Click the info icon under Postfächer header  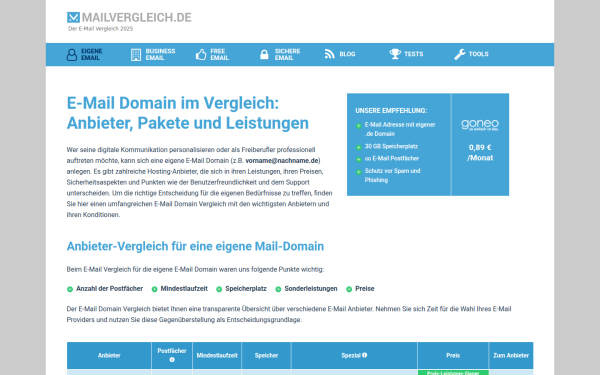[x=172, y=360]
